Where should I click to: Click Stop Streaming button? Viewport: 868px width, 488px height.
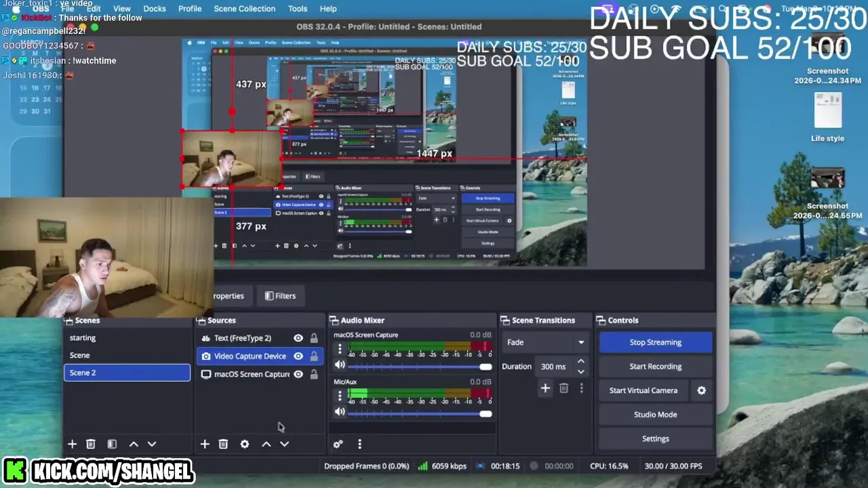tap(656, 342)
